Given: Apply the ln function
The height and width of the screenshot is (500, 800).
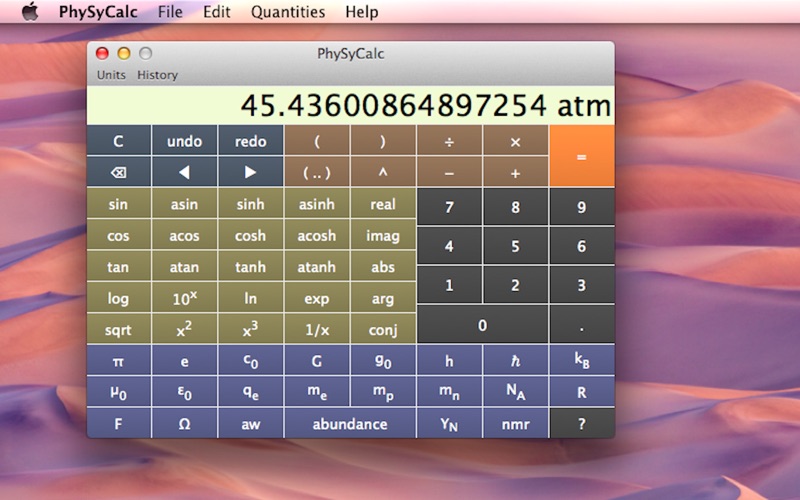Looking at the screenshot, I should (x=250, y=298).
